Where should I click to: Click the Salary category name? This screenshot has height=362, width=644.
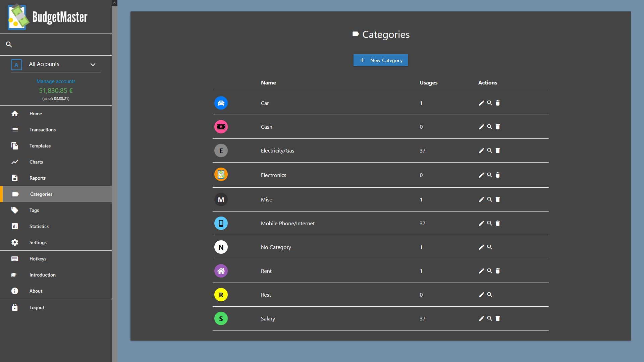(268, 319)
